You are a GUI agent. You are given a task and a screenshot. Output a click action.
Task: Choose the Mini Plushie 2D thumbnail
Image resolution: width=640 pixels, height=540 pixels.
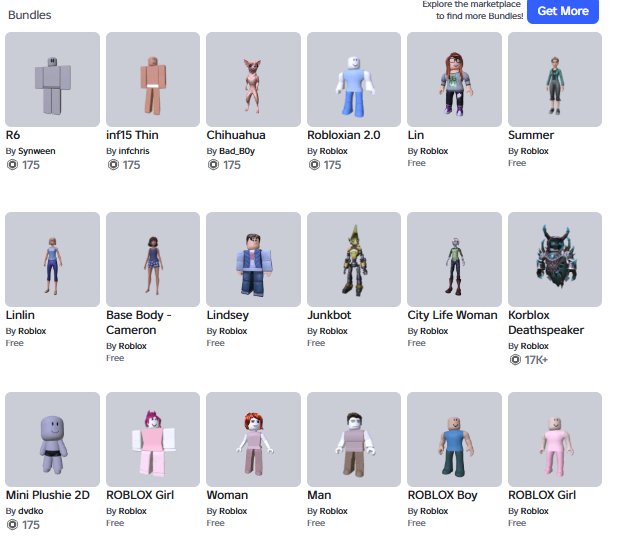point(52,439)
